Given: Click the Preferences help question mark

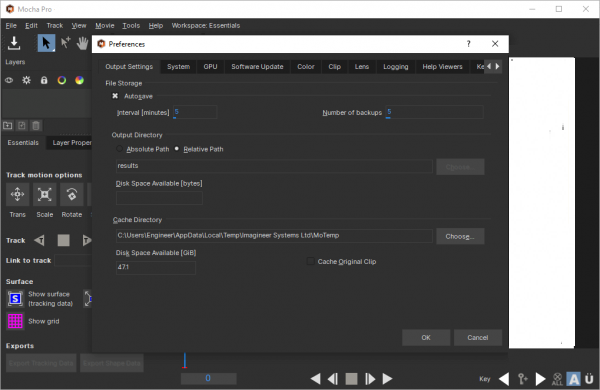Looking at the screenshot, I should (468, 44).
